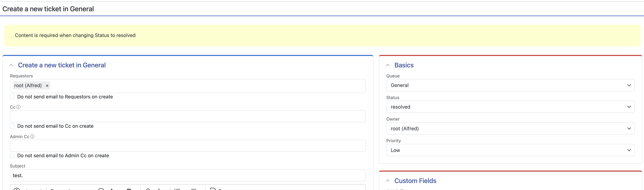Enable Do not send email to Requestors
The height and width of the screenshot is (190, 644).
click(x=12, y=97)
